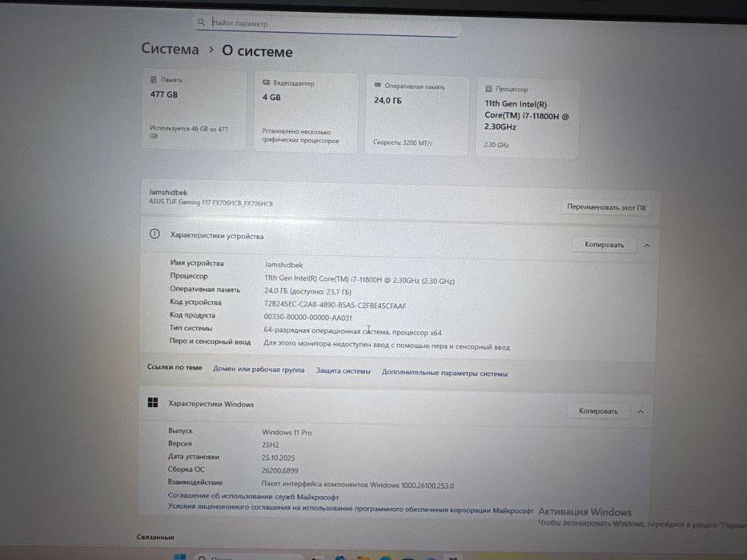Open 'Соглашение об использовании служб Майкрософт' link

coord(254,497)
